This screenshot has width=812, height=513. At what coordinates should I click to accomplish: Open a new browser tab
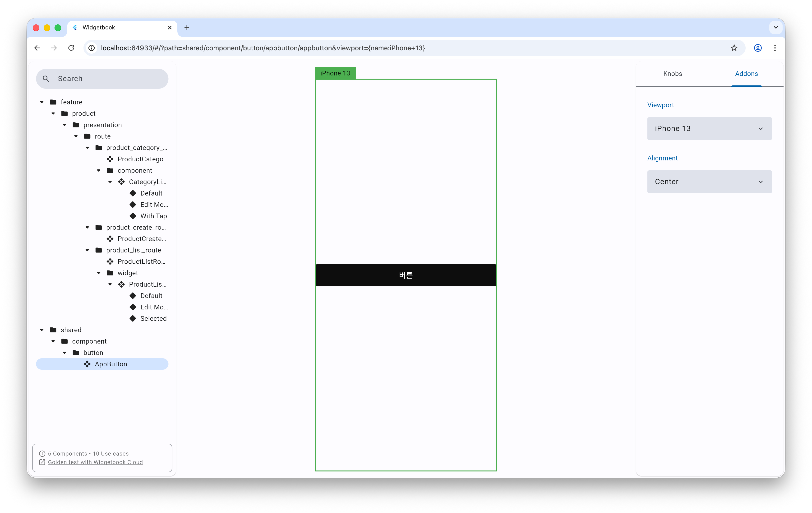point(187,28)
